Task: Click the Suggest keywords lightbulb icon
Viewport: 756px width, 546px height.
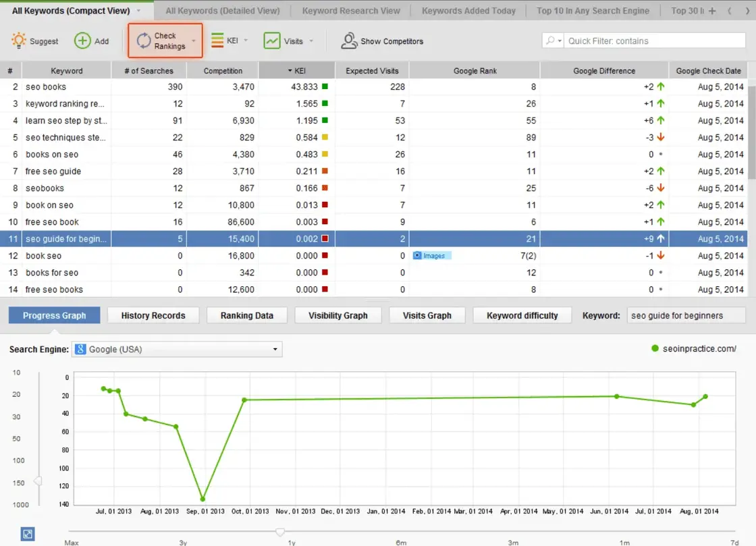Action: [19, 40]
